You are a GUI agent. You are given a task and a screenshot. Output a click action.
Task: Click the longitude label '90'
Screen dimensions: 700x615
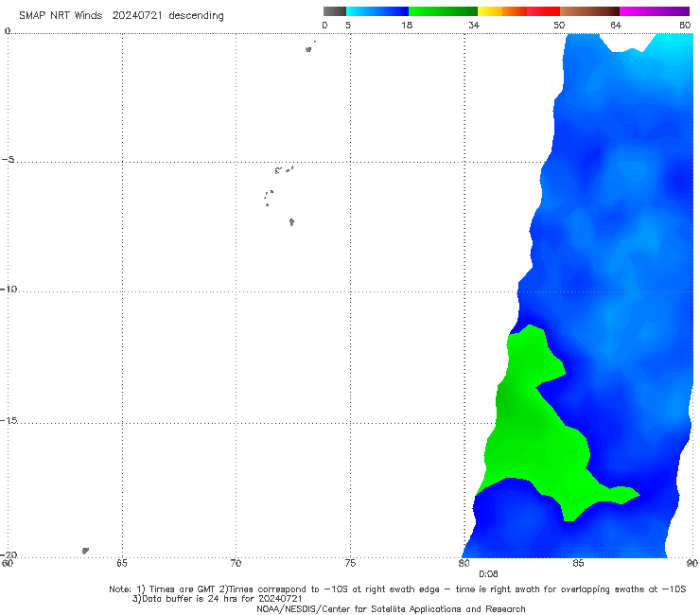coord(692,563)
